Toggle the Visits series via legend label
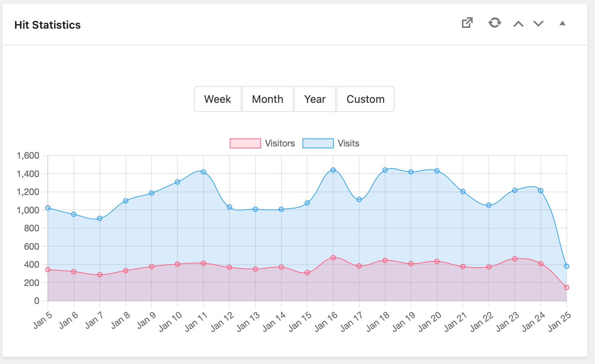 (348, 143)
